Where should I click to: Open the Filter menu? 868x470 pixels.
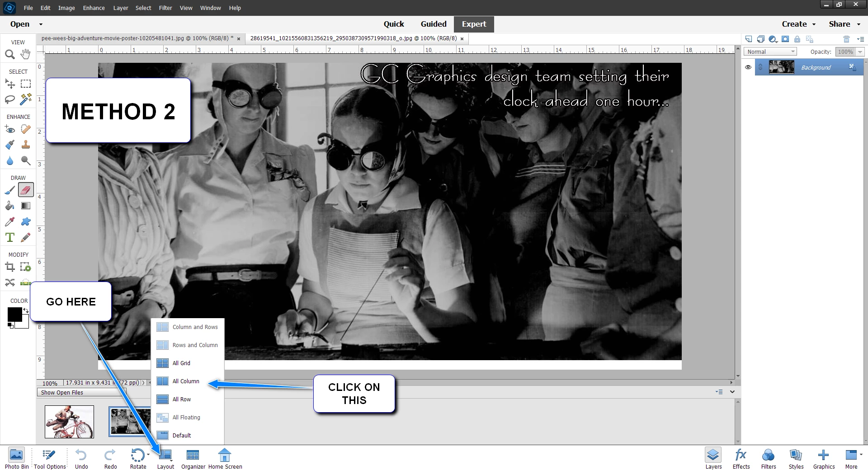click(x=165, y=8)
